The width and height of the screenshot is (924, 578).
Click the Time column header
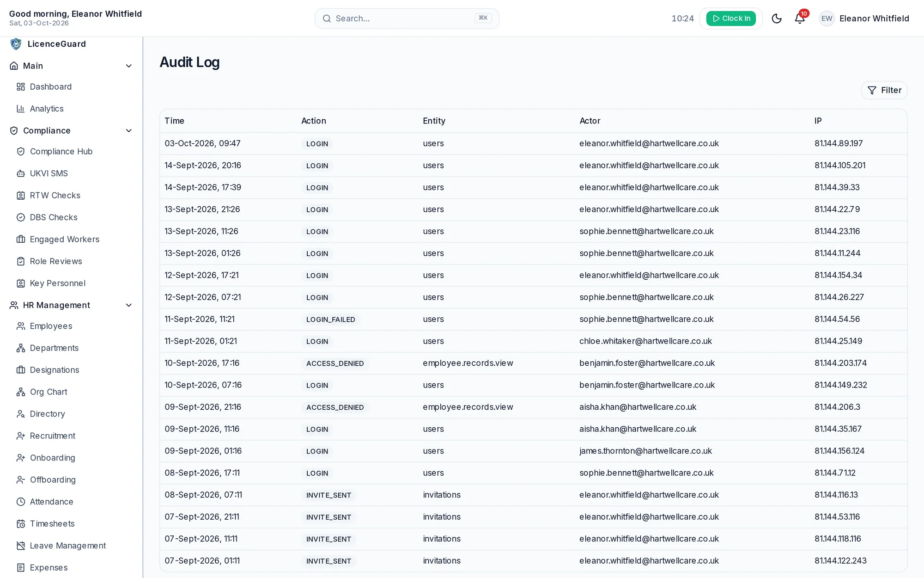[175, 121]
